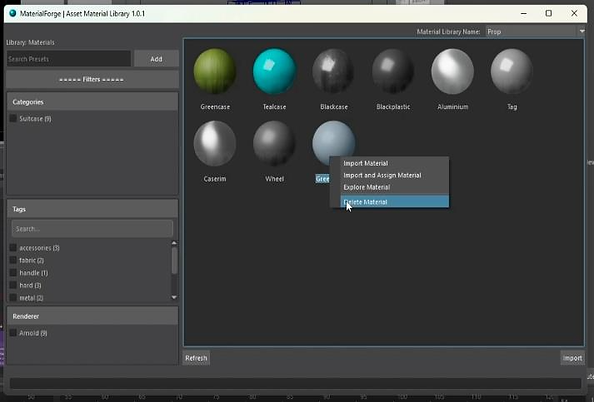The height and width of the screenshot is (402, 594).
Task: Toggle the accessories tag checkbox
Action: (x=13, y=248)
